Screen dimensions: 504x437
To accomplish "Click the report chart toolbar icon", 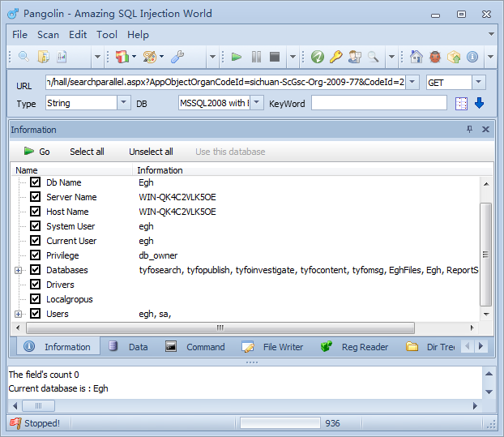I will pyautogui.click(x=62, y=57).
